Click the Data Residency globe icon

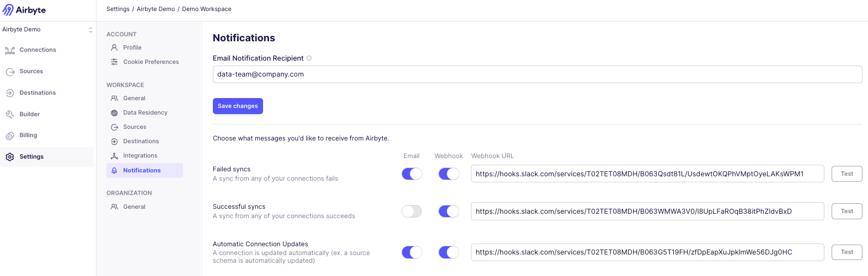[x=114, y=113]
